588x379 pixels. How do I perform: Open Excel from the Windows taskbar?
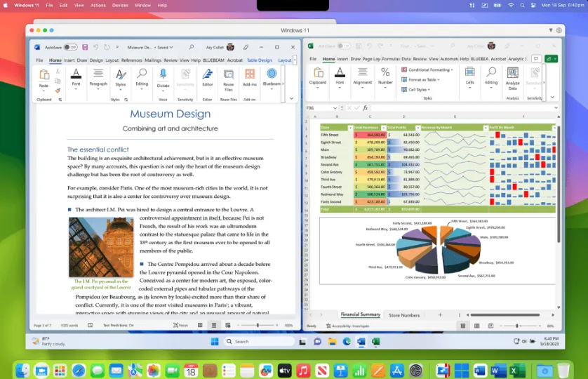[375, 342]
